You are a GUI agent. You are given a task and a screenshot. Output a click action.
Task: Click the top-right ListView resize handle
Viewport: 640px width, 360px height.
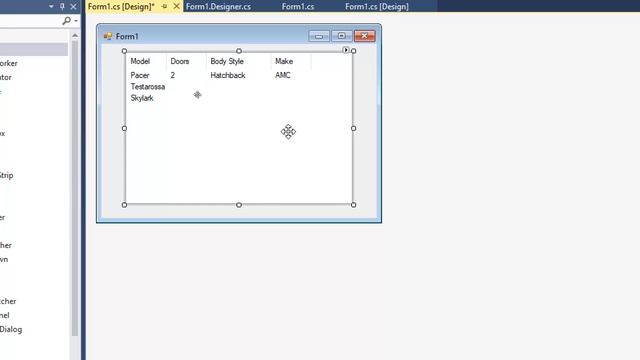(x=353, y=51)
